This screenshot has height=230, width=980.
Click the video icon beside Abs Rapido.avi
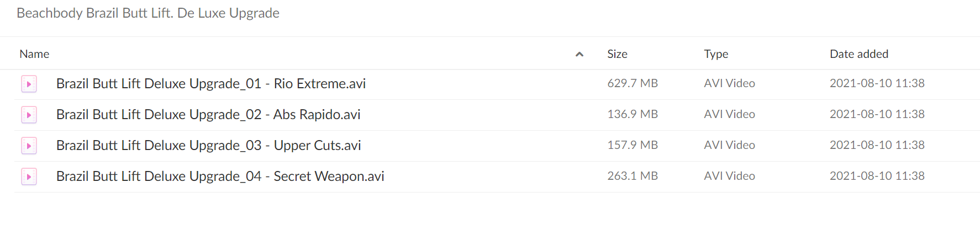point(29,115)
